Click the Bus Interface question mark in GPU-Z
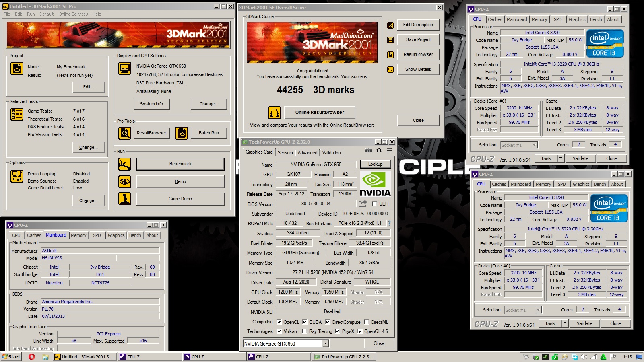 [389, 223]
